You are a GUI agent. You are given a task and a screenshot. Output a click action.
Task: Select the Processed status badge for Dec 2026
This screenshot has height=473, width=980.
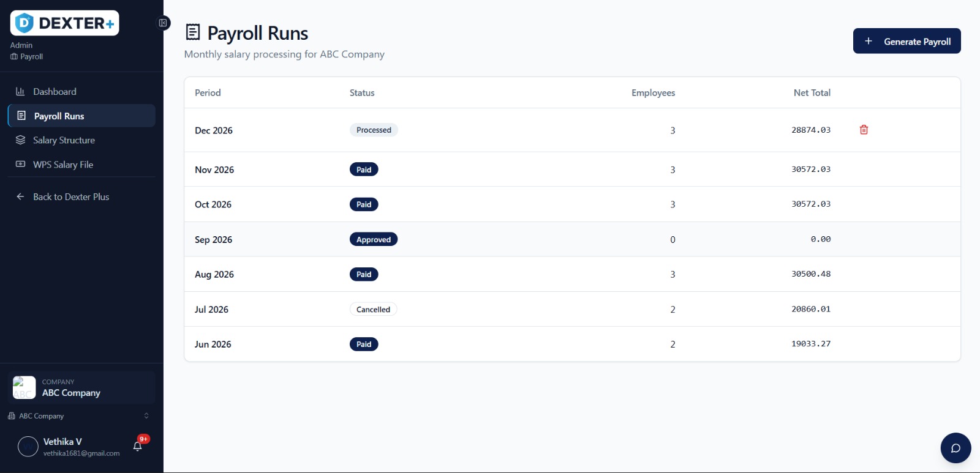click(374, 130)
